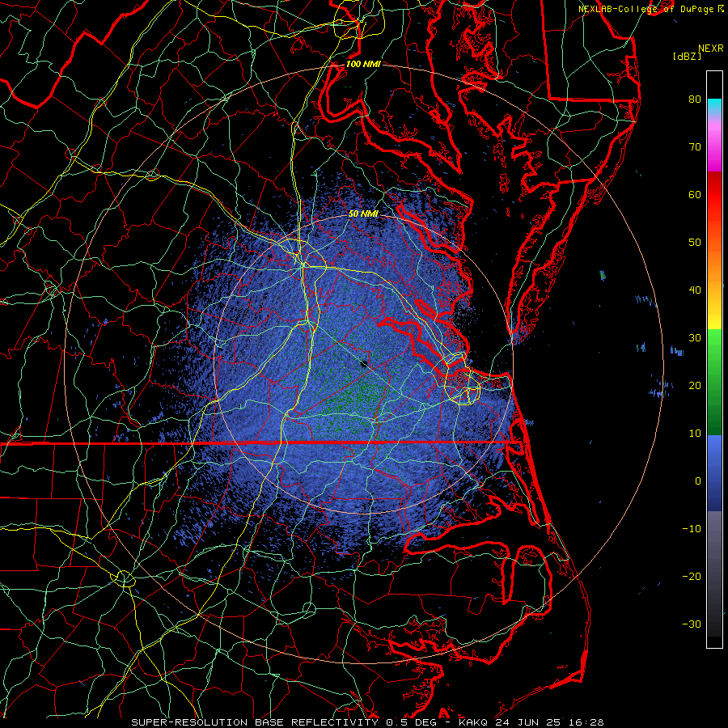Click the 16:28 timestamp text
Image resolution: width=728 pixels, height=728 pixels.
(585, 722)
